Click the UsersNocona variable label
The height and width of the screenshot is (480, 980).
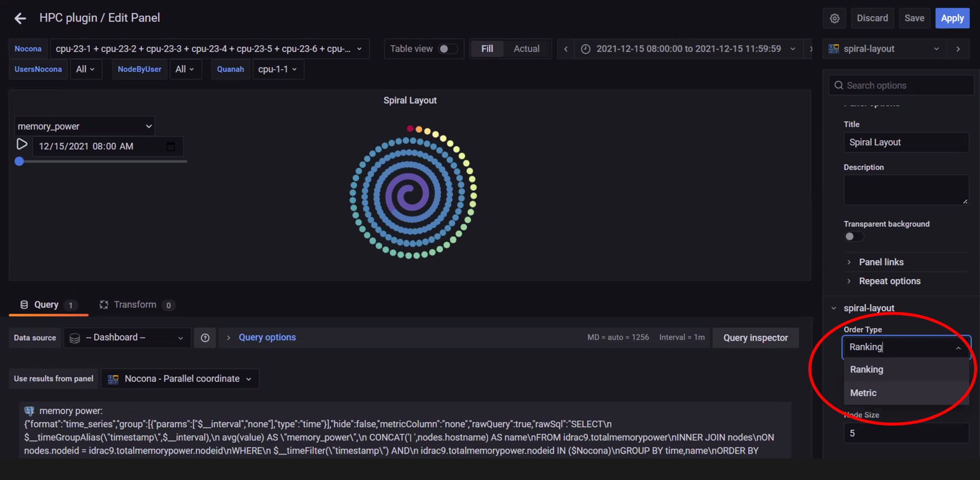click(38, 69)
